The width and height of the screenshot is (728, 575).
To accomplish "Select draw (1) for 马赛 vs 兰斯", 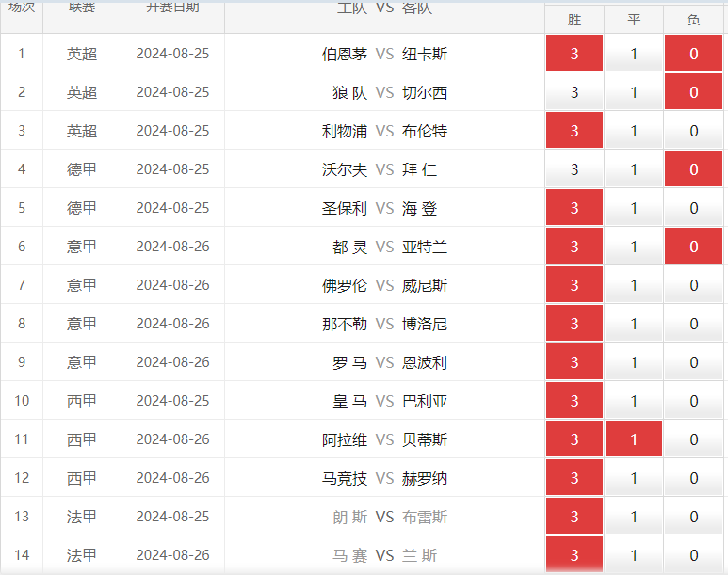I will 634,554.
